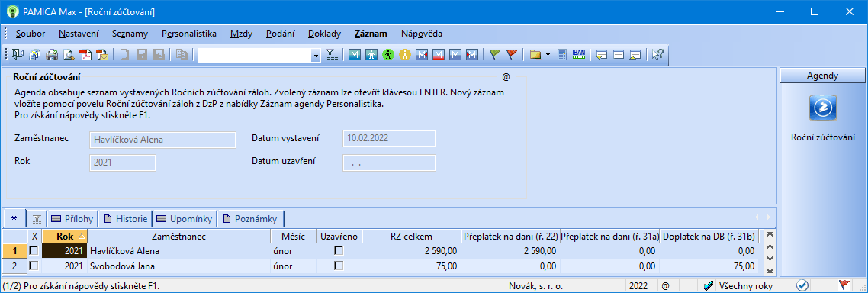
Task: Open the Roční zúčtování agenda icon
Action: (x=822, y=108)
